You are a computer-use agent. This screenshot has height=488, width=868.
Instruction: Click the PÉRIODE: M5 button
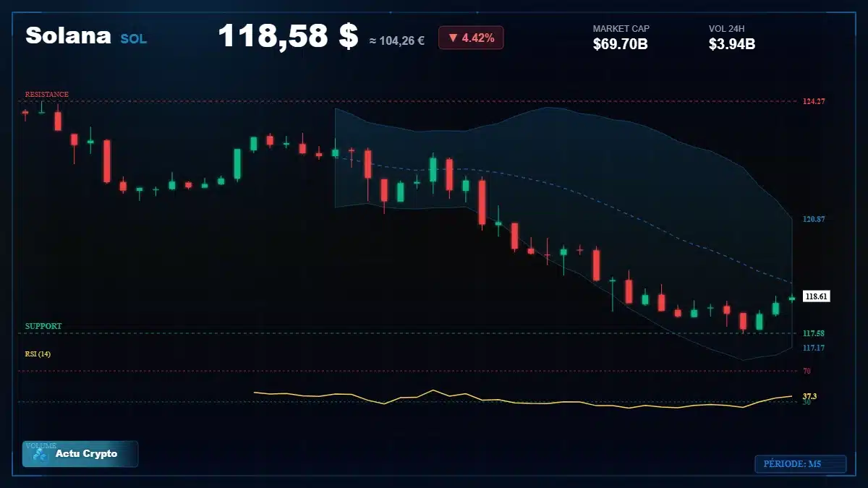(x=800, y=464)
